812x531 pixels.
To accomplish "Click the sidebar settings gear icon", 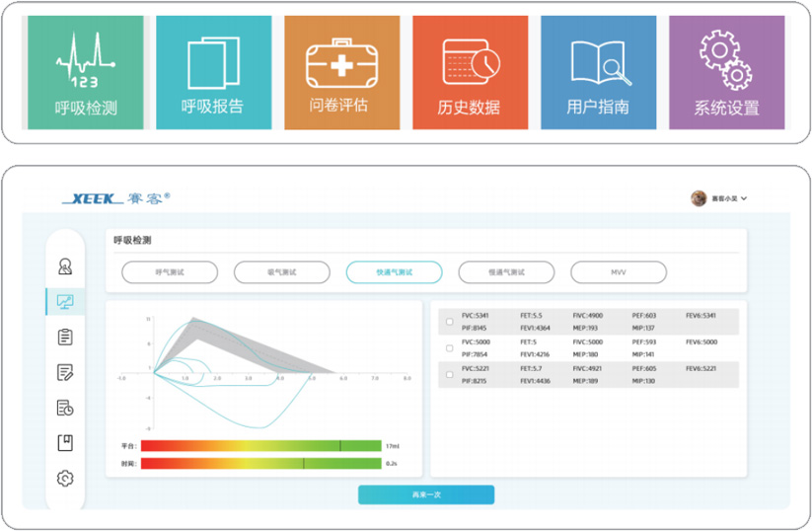I will pos(65,479).
